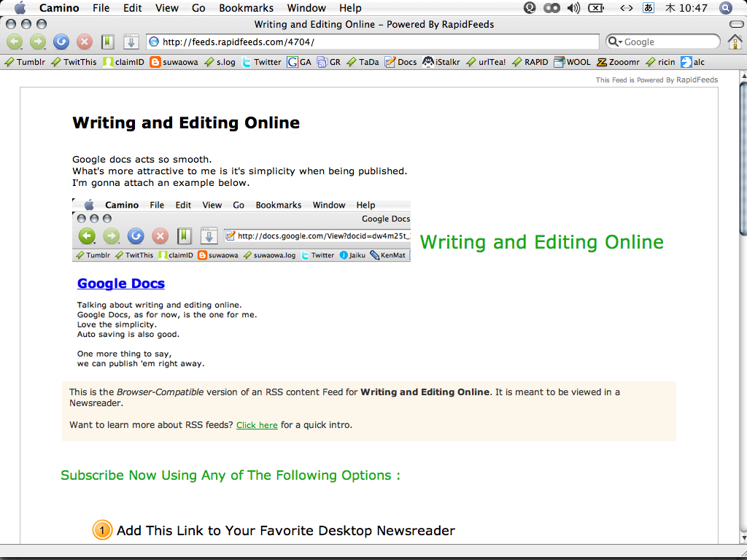Click the vertical scrollbar thumb
Viewport: 747px width, 560px height.
click(743, 158)
